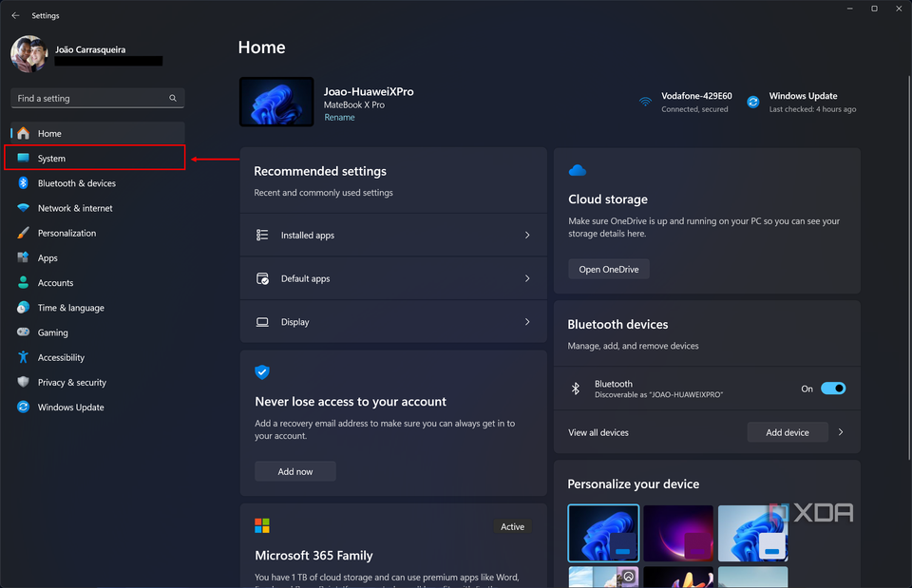
Task: Select the light blue bloom theme thumbnail
Action: click(752, 533)
